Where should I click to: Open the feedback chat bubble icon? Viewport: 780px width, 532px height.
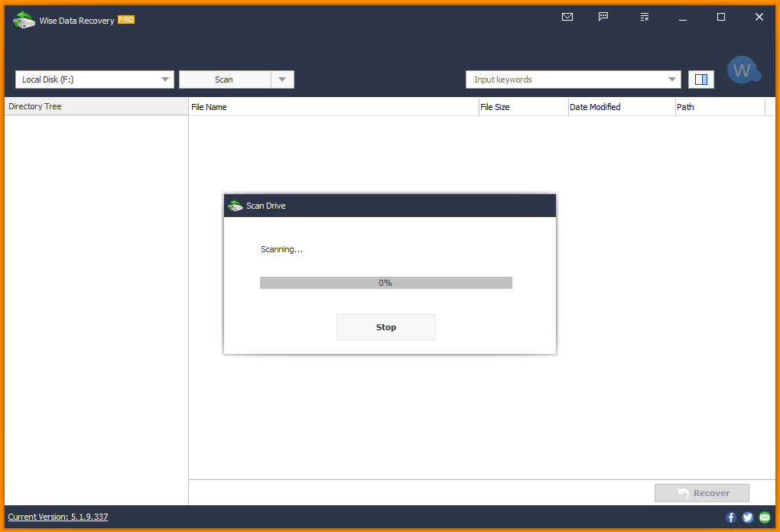coord(603,17)
